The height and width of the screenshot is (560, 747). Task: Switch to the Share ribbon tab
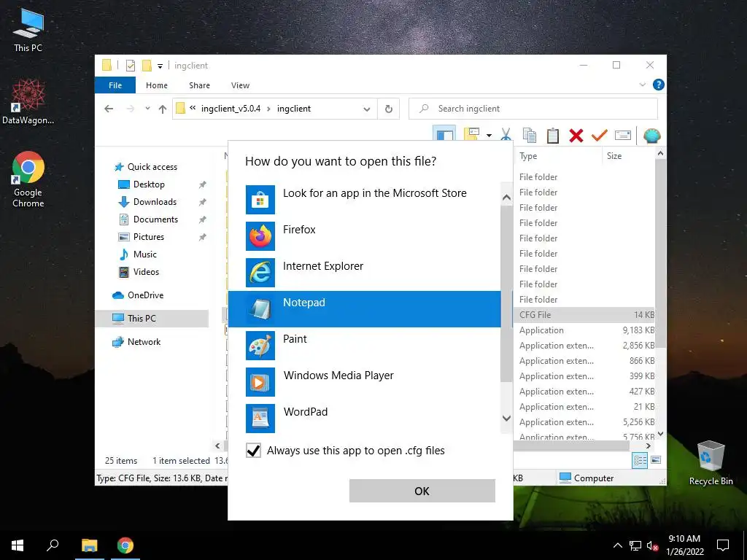click(x=199, y=85)
